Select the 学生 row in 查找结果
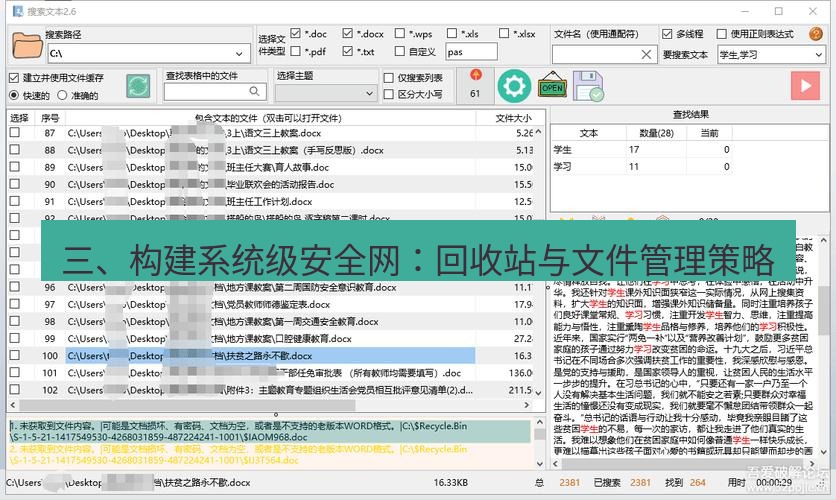 641,150
